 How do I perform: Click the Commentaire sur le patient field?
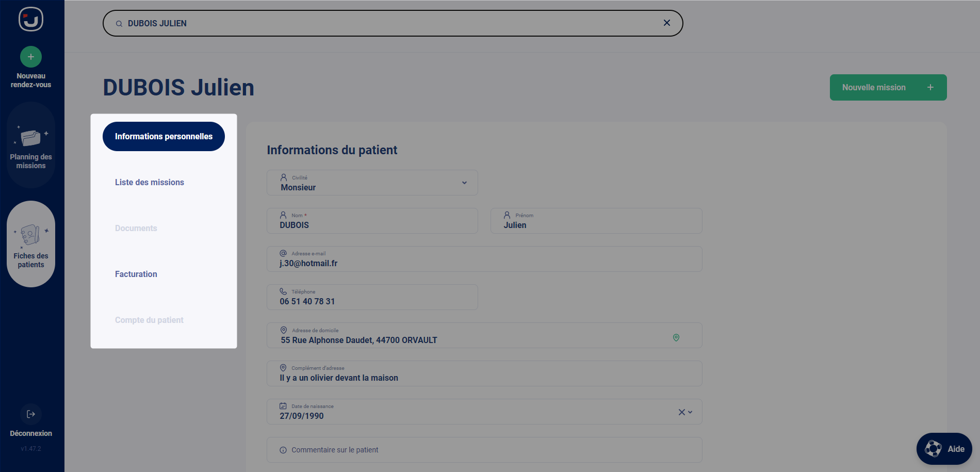484,450
